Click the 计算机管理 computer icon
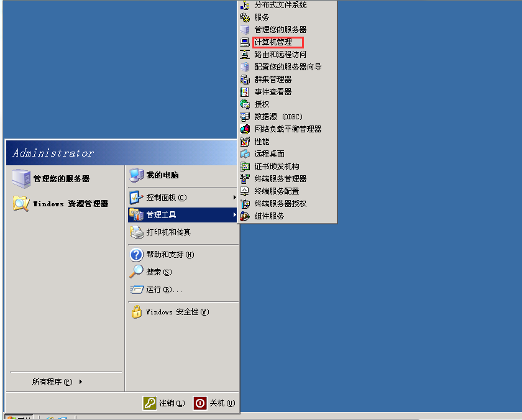This screenshot has height=420, width=522. click(x=245, y=42)
